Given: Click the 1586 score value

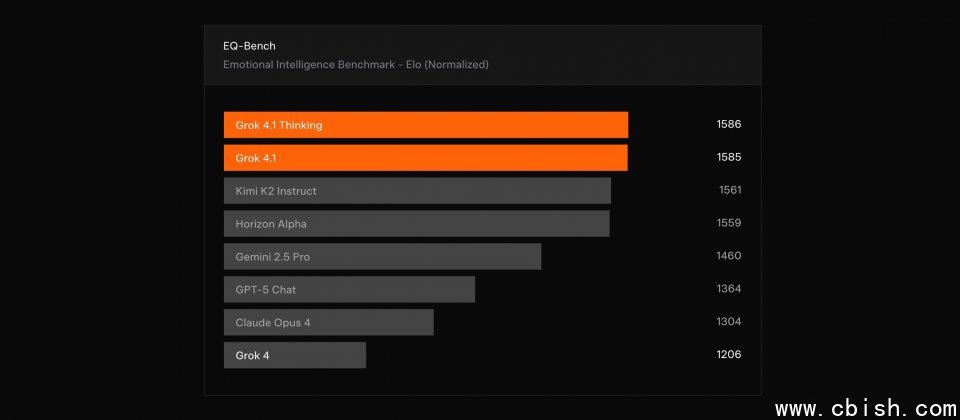Looking at the screenshot, I should (728, 125).
